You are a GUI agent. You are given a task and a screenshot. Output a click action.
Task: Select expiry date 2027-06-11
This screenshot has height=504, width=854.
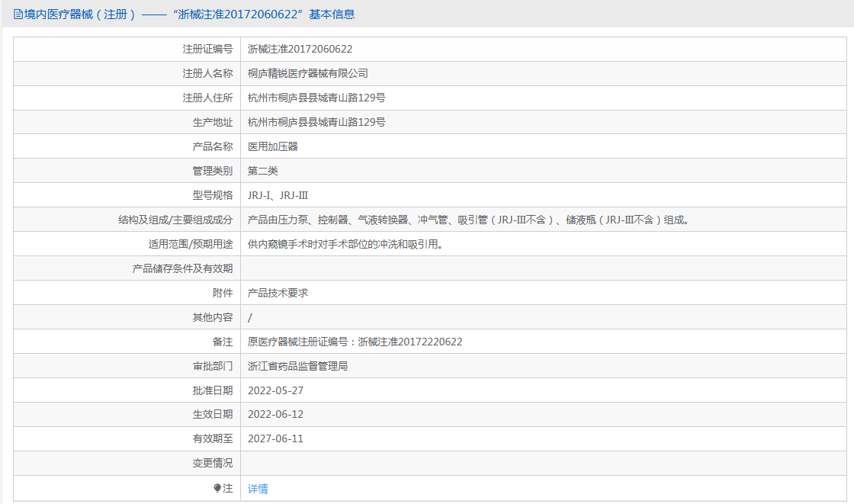pyautogui.click(x=275, y=439)
